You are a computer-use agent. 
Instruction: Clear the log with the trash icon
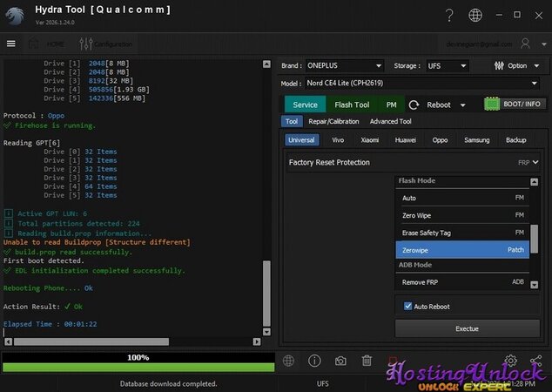[367, 361]
